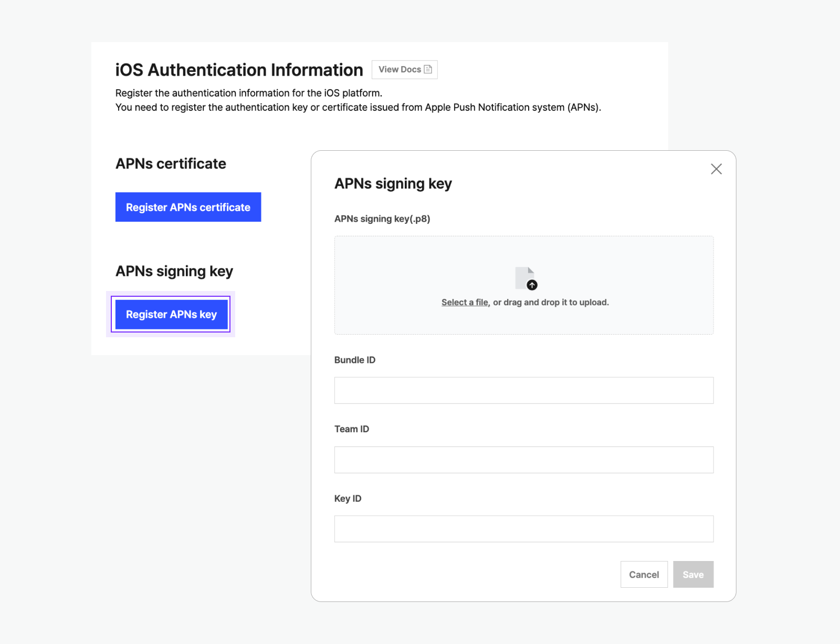Focus the Team ID text field

tap(523, 460)
